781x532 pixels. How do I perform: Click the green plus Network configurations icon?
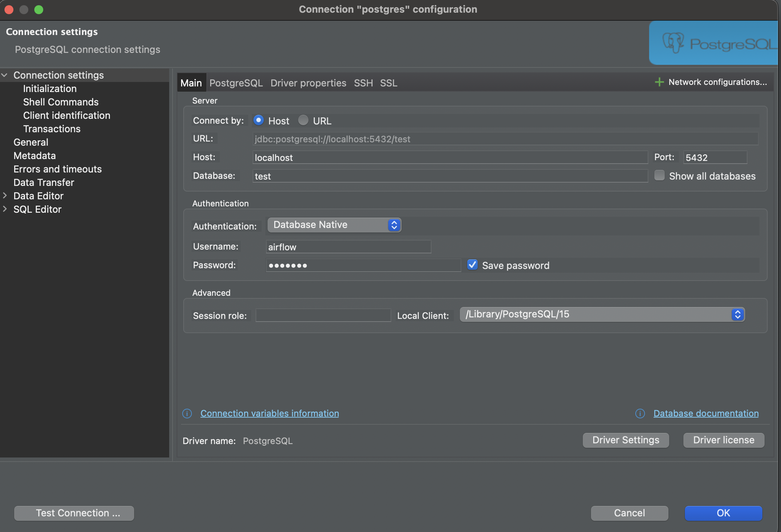pos(659,82)
